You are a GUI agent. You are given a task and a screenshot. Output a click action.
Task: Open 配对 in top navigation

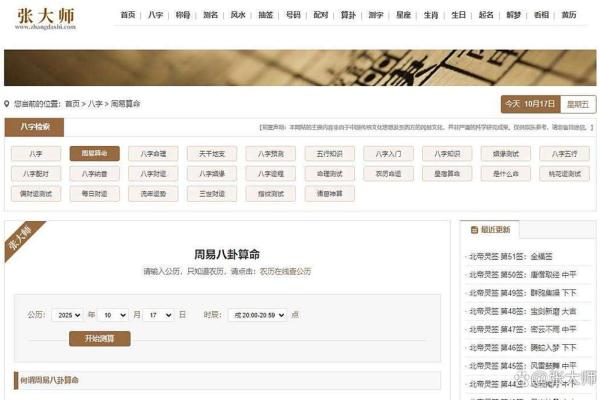321,15
